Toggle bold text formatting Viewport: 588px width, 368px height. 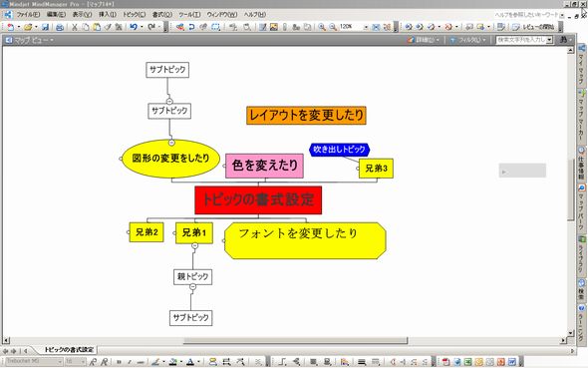point(119,362)
